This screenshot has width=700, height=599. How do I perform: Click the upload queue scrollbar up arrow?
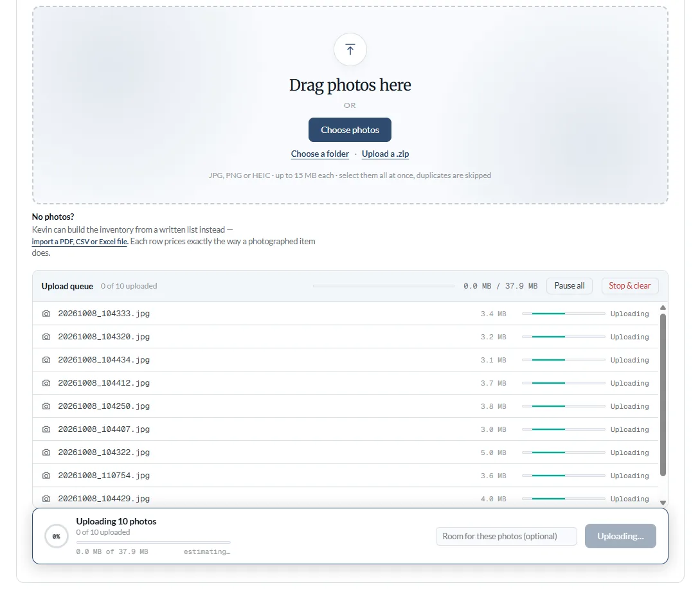tap(663, 308)
